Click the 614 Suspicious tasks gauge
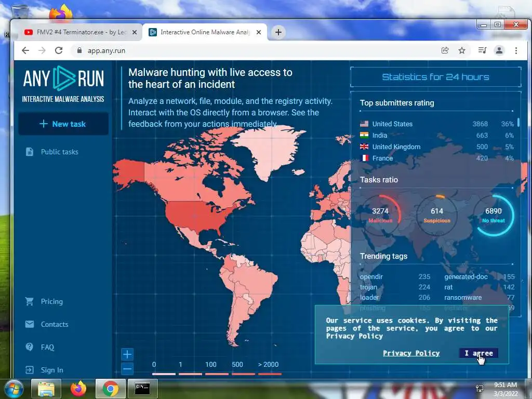This screenshot has height=399, width=532. [436, 215]
